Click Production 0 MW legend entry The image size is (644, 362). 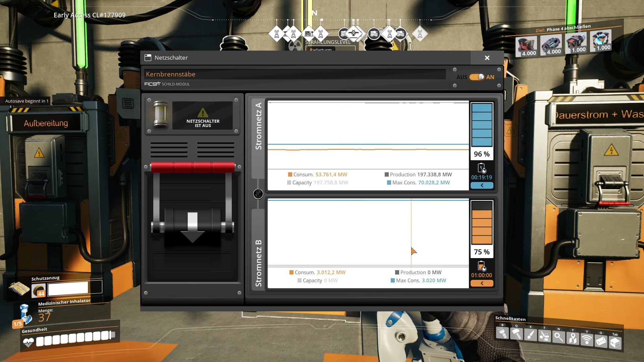tap(418, 273)
